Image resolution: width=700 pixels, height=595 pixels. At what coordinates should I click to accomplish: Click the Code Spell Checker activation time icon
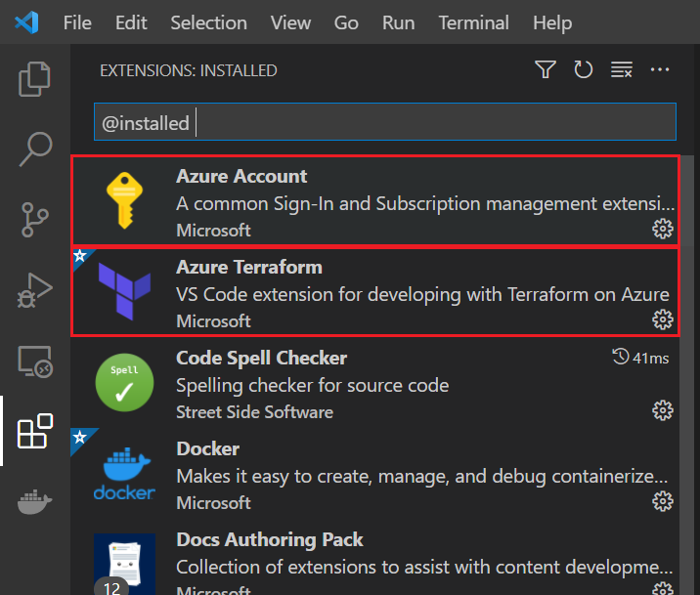click(x=621, y=357)
